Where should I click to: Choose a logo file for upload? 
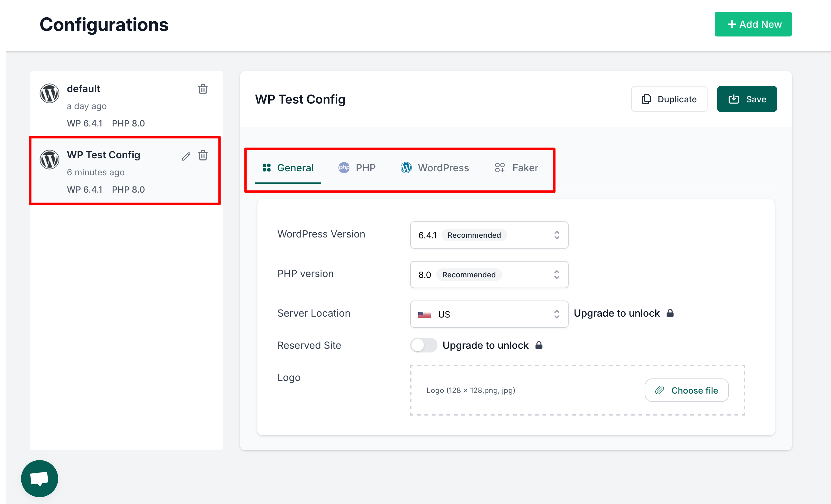[x=686, y=390]
